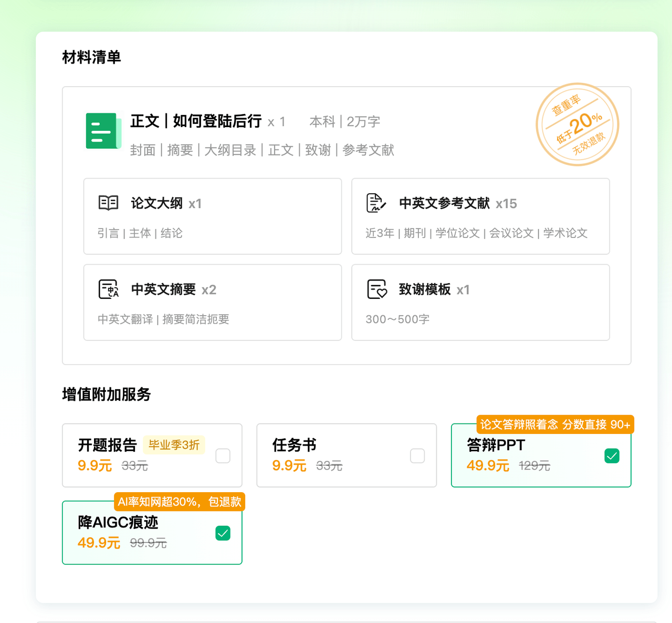Select the 中英文参考文献 card title

click(444, 203)
